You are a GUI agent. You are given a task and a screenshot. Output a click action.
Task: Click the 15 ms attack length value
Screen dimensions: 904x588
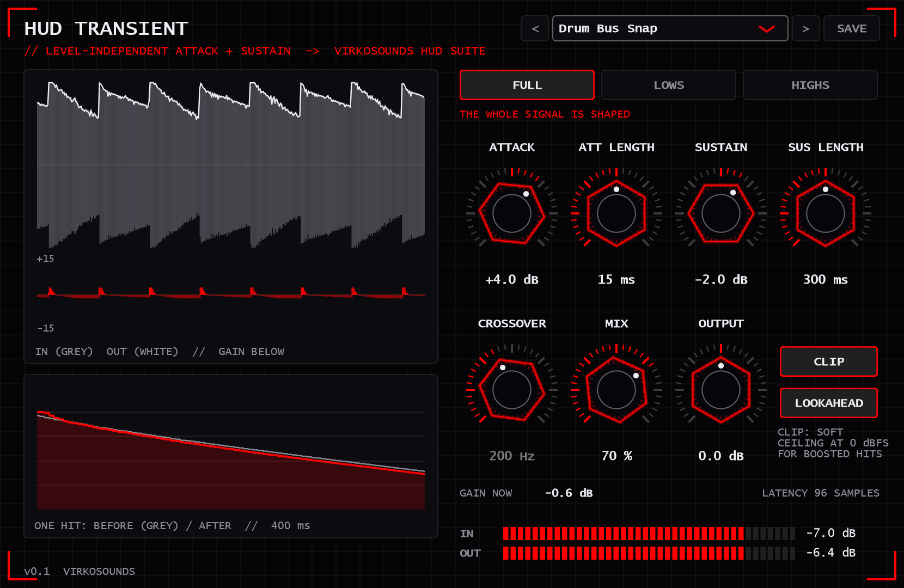(x=616, y=279)
